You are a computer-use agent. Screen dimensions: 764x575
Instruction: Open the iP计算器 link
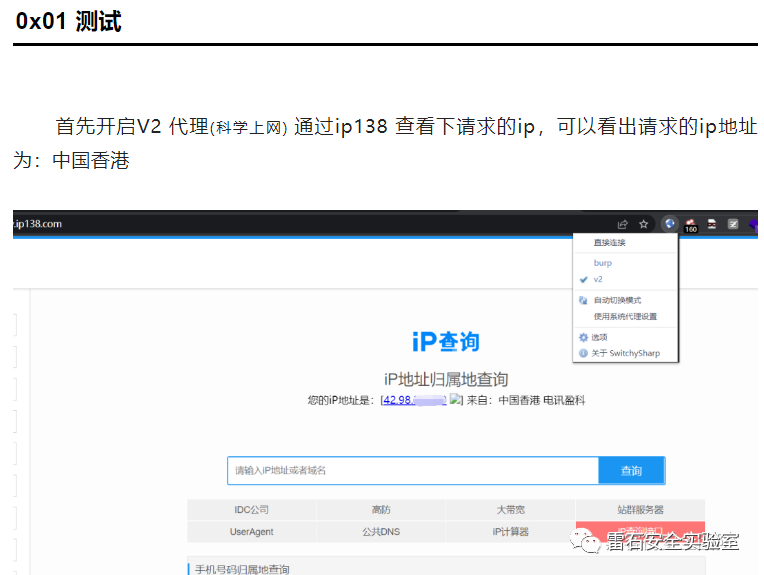[x=511, y=532]
